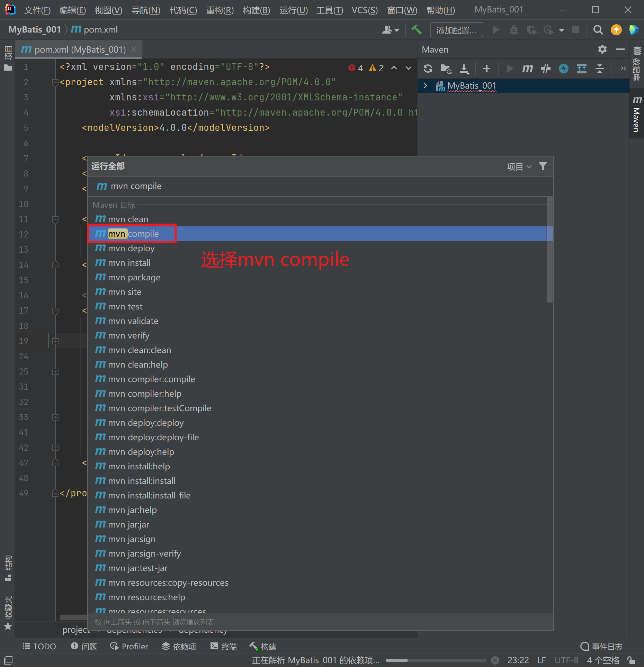Viewport: 644px width, 667px height.
Task: Open the 项目 scope dropdown in popup
Action: pyautogui.click(x=519, y=167)
